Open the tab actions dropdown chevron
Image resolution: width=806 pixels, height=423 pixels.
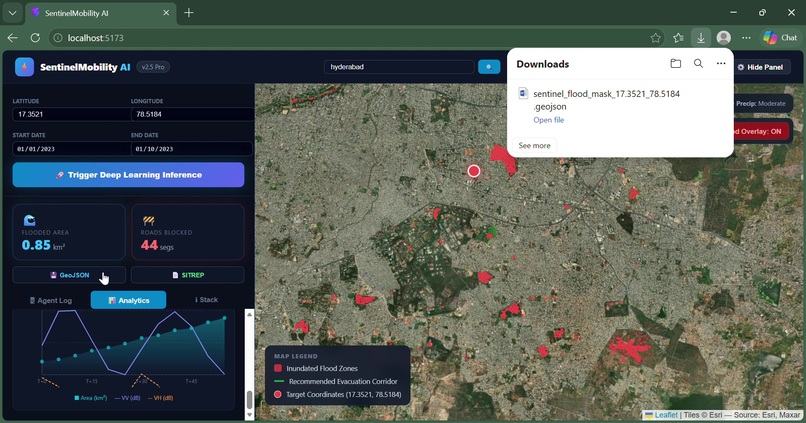pyautogui.click(x=12, y=13)
